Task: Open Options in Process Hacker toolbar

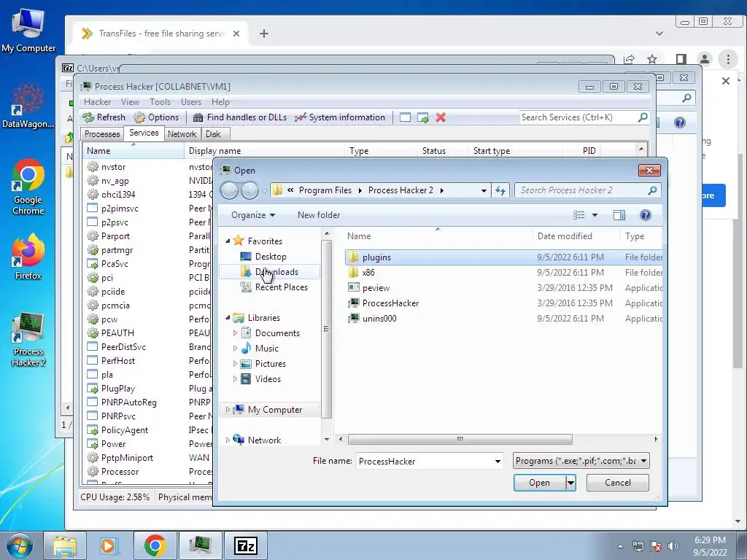Action: pos(156,117)
